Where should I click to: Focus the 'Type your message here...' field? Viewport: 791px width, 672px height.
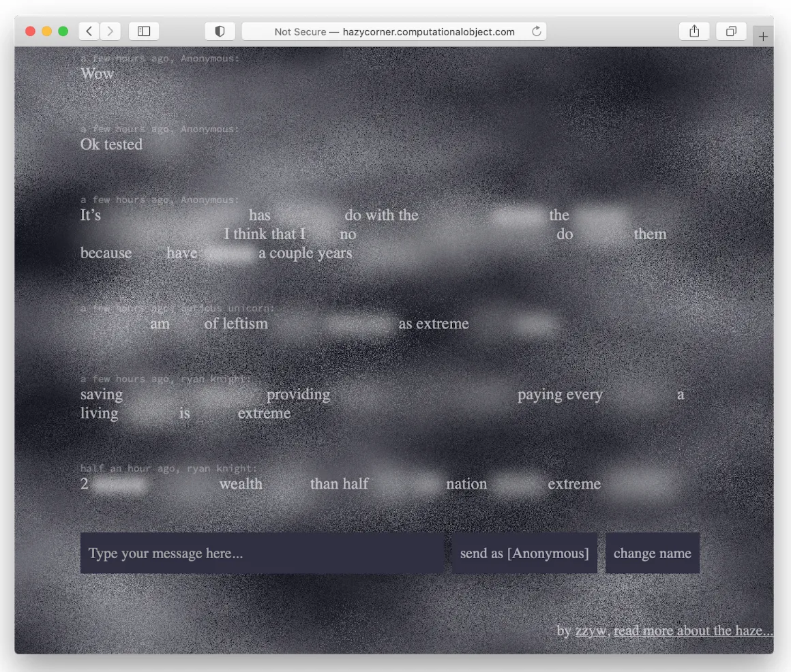coord(262,553)
